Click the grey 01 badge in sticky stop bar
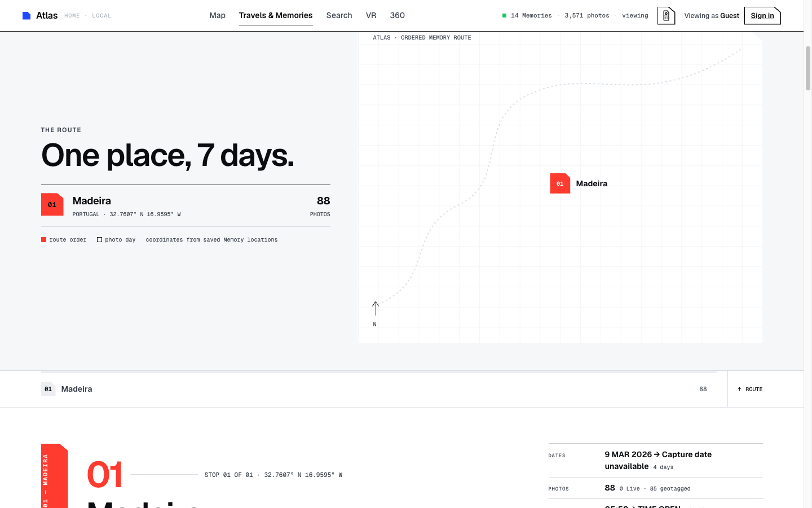 48,389
